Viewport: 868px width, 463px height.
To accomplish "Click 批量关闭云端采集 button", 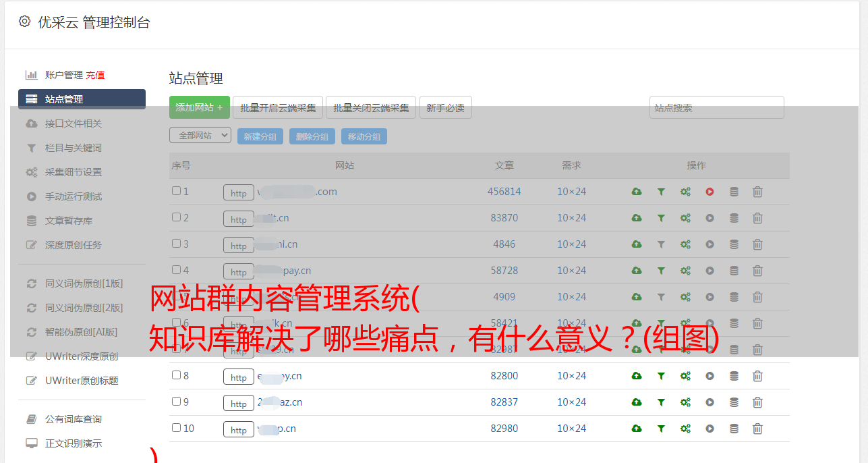I will point(371,107).
